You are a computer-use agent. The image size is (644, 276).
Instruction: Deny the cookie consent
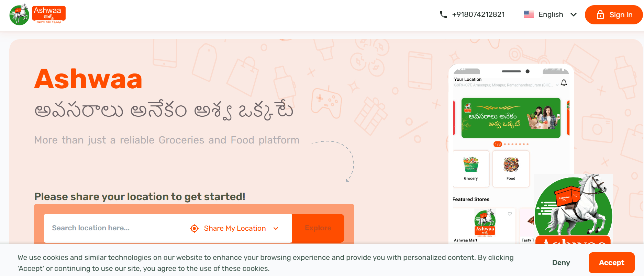[x=561, y=263]
